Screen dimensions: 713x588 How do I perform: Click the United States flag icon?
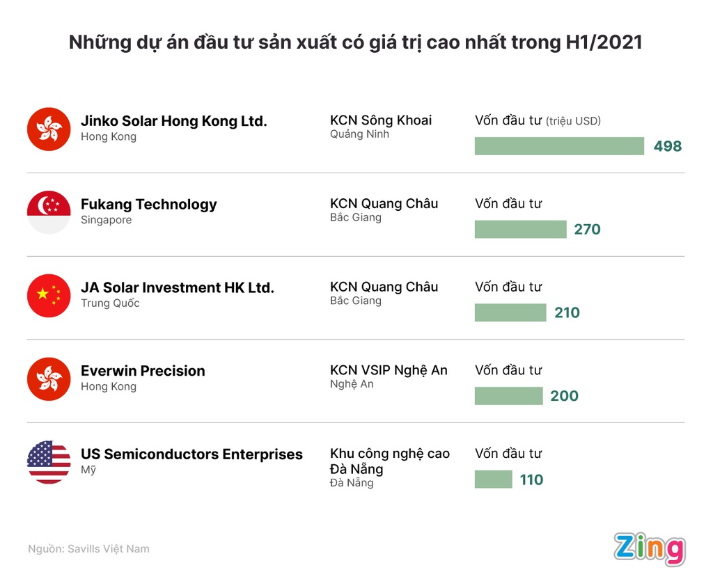(x=49, y=462)
